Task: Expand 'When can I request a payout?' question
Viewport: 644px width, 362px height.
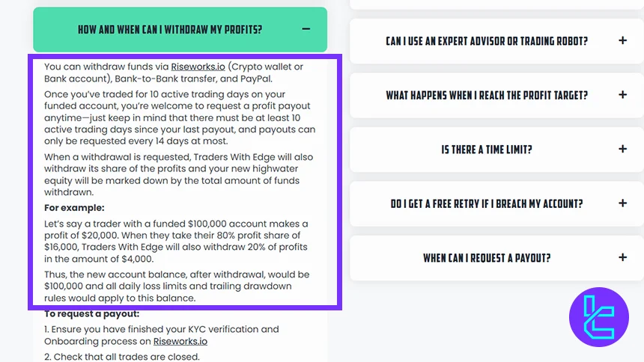Action: click(487, 258)
